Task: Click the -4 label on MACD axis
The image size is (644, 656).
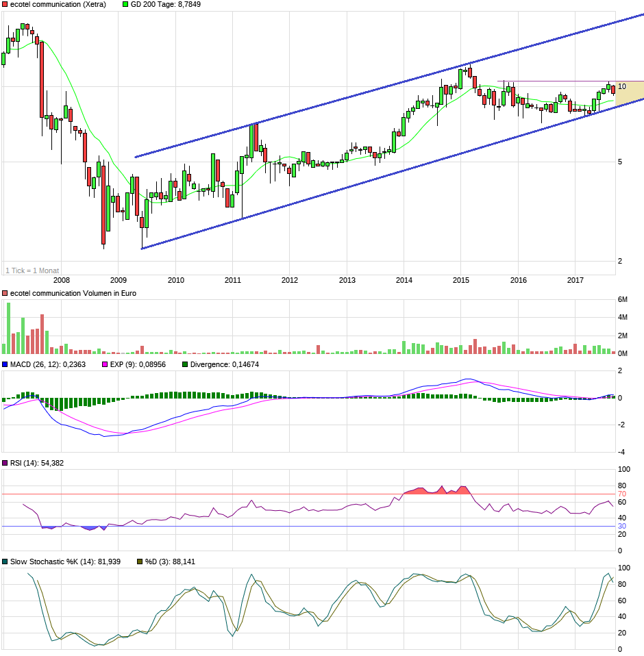Action: click(x=621, y=452)
